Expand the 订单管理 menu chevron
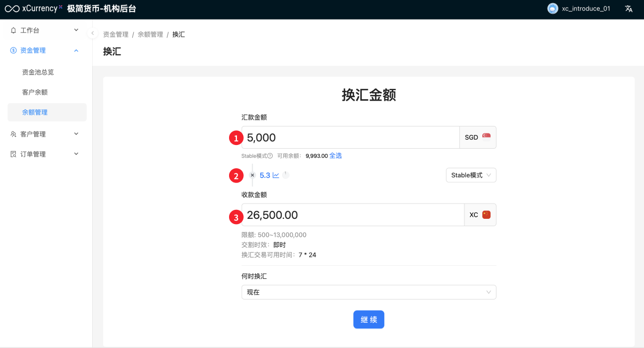Image resolution: width=644 pixels, height=348 pixels. coord(76,154)
